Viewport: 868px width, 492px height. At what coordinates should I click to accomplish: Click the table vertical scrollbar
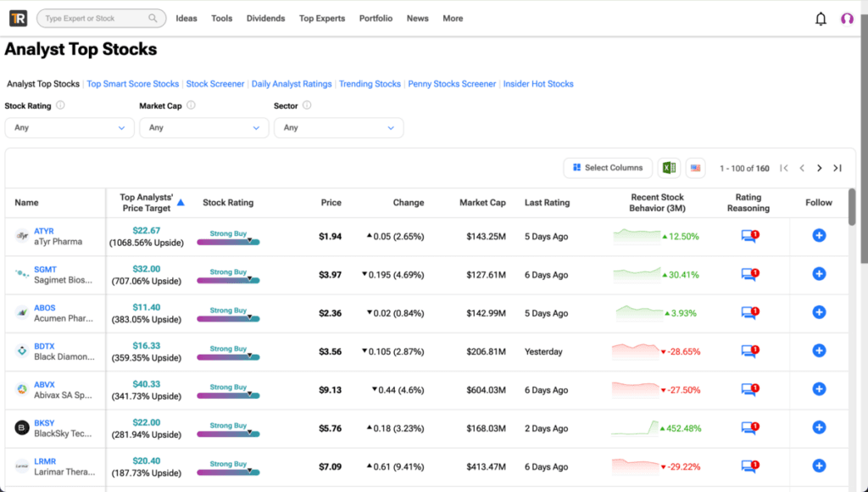(852, 207)
